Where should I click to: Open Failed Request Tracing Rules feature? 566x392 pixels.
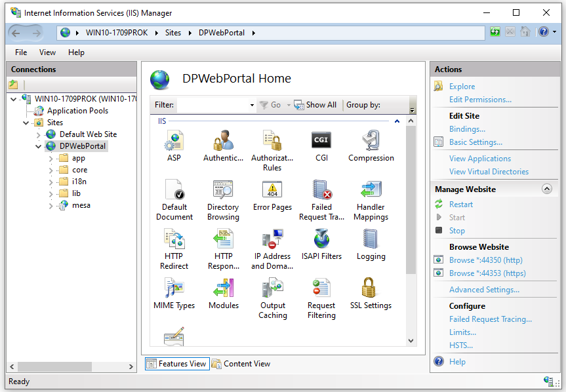coord(321,200)
